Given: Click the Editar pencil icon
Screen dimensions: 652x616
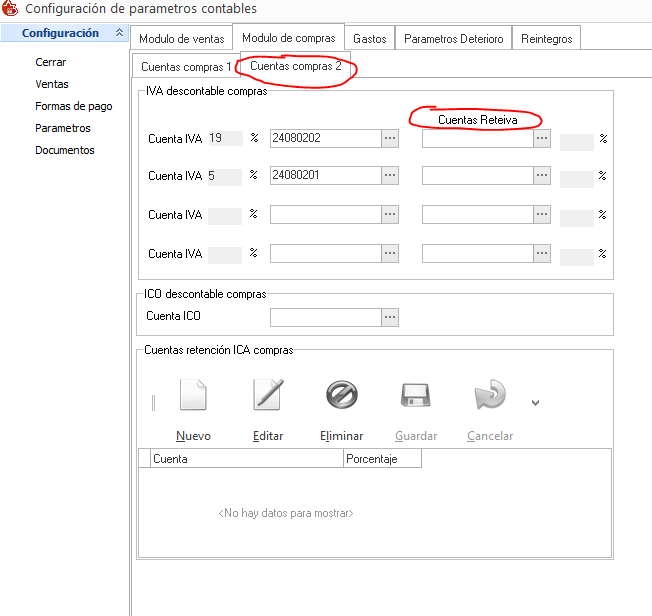Looking at the screenshot, I should (268, 396).
